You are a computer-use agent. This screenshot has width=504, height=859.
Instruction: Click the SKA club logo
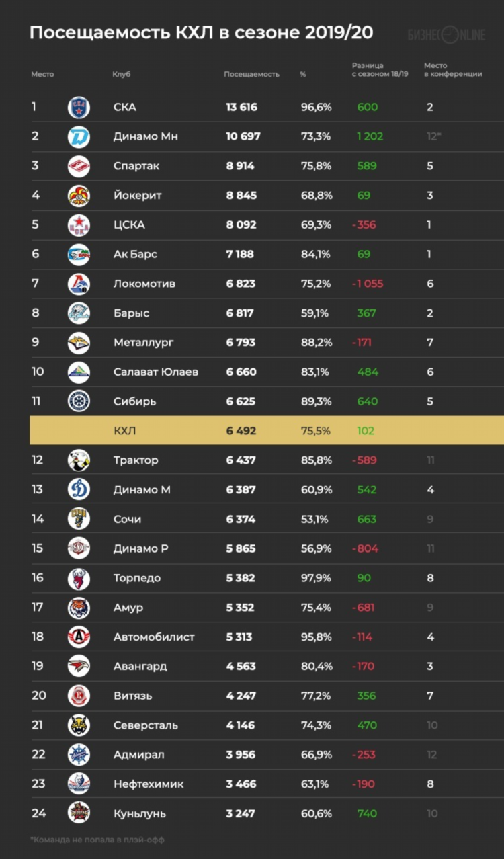click(x=79, y=108)
